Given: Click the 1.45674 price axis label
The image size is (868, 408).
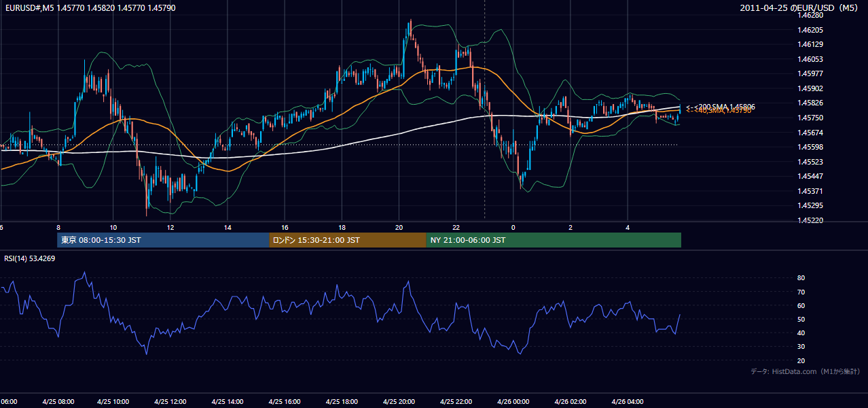Looking at the screenshot, I should pos(810,133).
